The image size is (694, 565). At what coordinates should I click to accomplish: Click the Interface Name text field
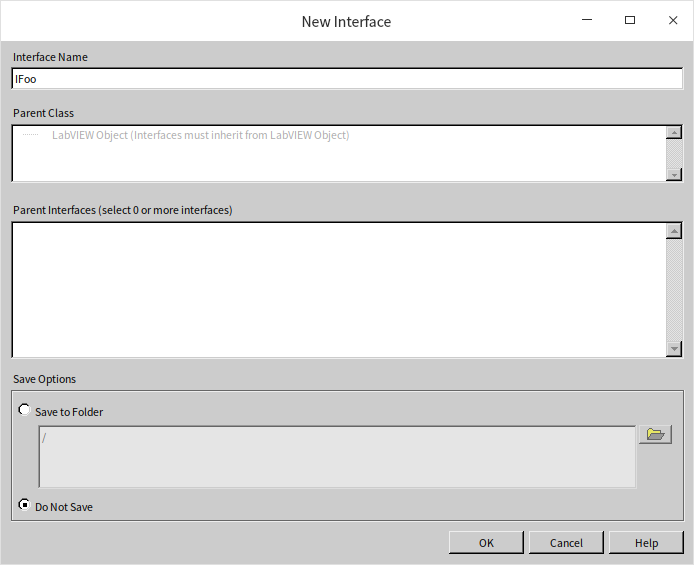click(x=346, y=79)
